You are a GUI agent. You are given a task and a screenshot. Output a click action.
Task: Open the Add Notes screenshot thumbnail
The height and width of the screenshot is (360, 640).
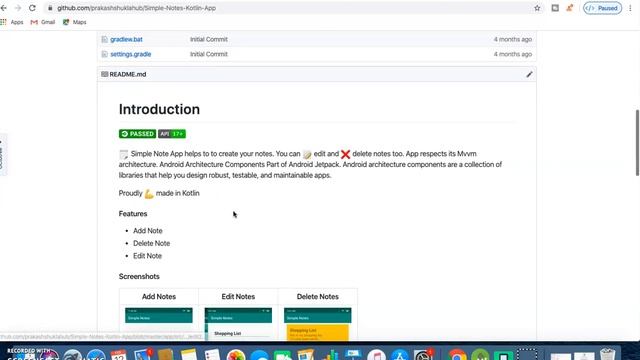pyautogui.click(x=159, y=324)
